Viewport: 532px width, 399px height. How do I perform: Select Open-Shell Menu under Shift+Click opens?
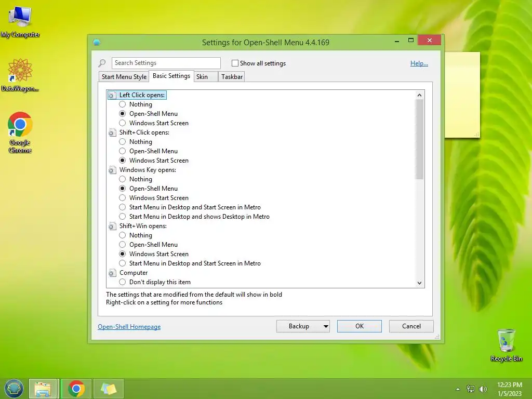(123, 151)
